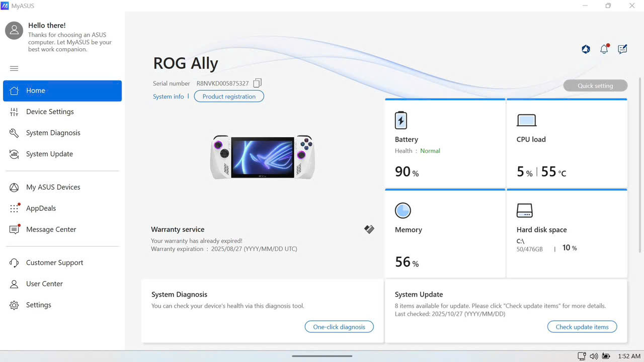This screenshot has width=644, height=362.
Task: Click the Hard disk space drive icon
Action: coord(524,210)
